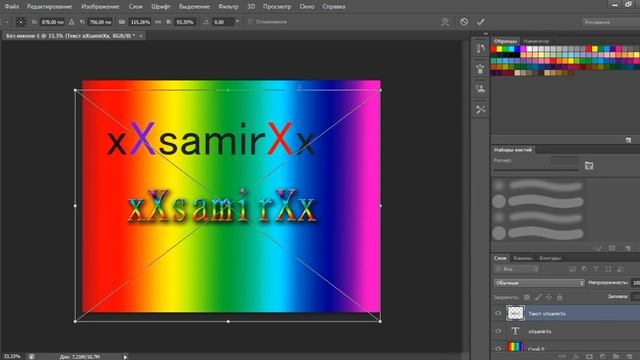Image resolution: width=640 pixels, height=360 pixels.
Task: Pick the red swatch in the first row
Action: (x=493, y=49)
